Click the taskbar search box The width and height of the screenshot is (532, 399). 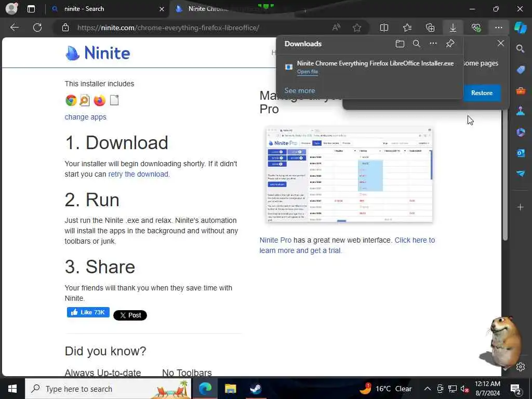tap(108, 389)
